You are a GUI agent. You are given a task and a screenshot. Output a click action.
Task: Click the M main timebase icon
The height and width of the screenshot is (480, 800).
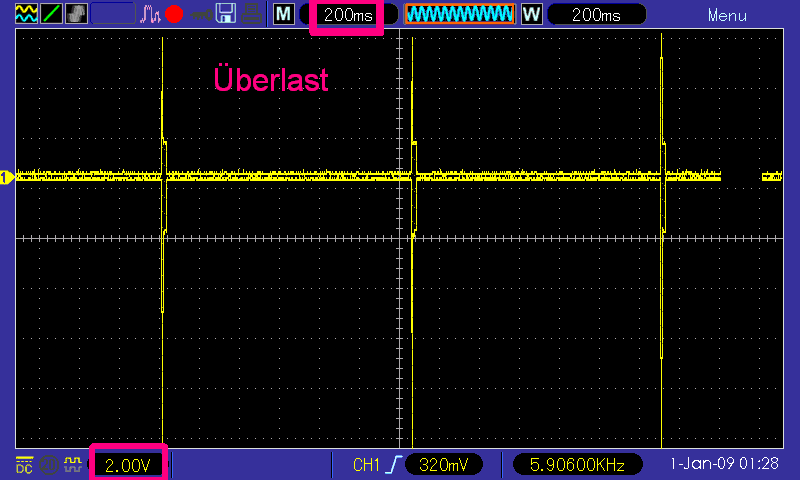284,14
